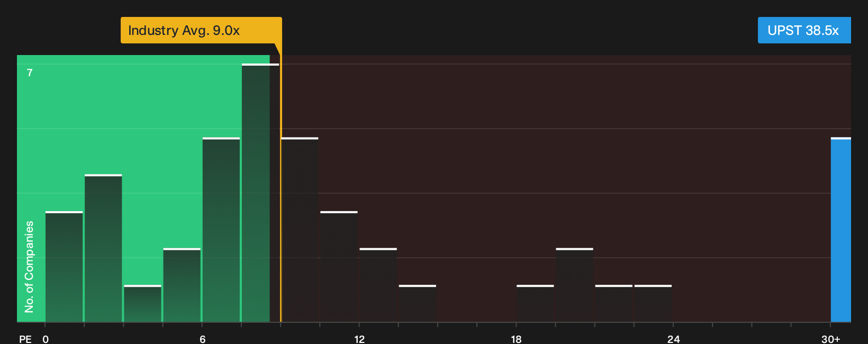Click the x-axis label 30+
The width and height of the screenshot is (868, 344).
(x=831, y=339)
